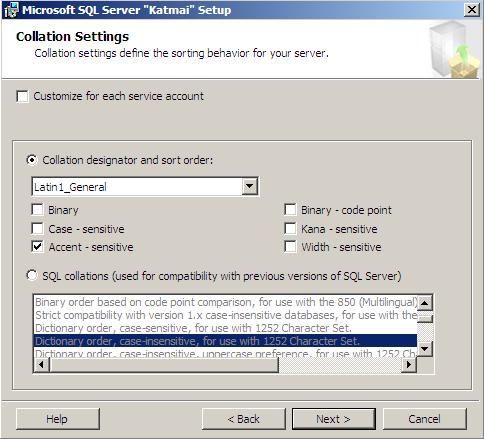The height and width of the screenshot is (439, 484).
Task: Enable Kana - sensitive checkbox
Action: tap(290, 229)
